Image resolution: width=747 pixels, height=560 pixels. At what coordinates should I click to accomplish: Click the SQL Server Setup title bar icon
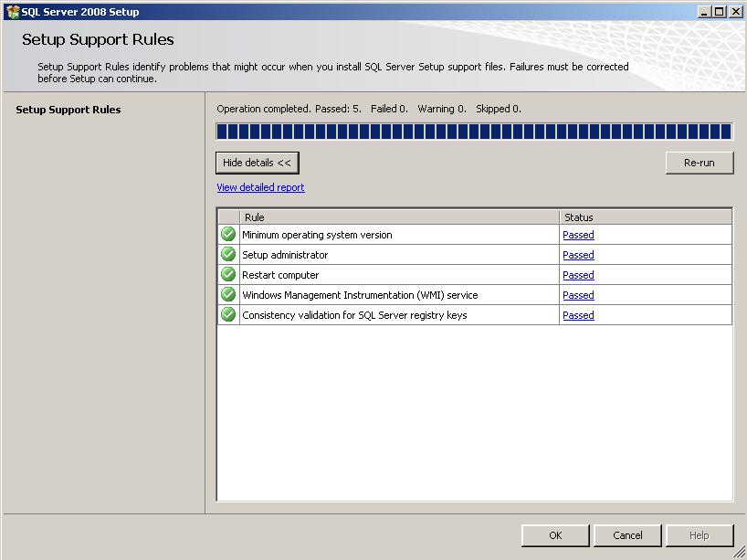point(13,12)
